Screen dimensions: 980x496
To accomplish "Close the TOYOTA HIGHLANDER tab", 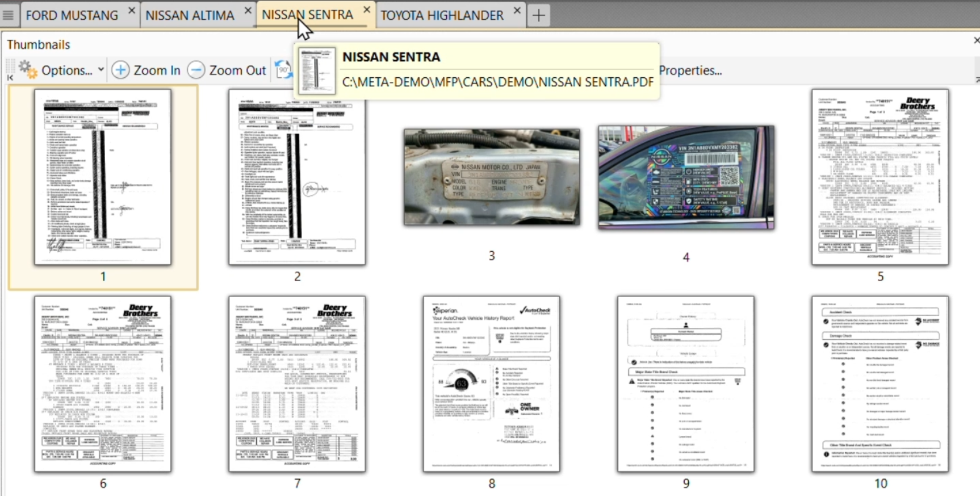I will pyautogui.click(x=517, y=10).
